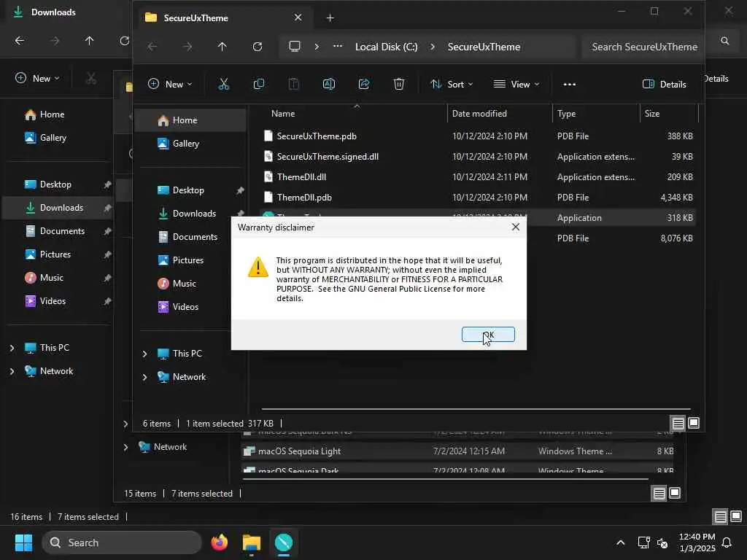Open the See more three-dots menu
The height and width of the screenshot is (560, 747).
pos(569,85)
